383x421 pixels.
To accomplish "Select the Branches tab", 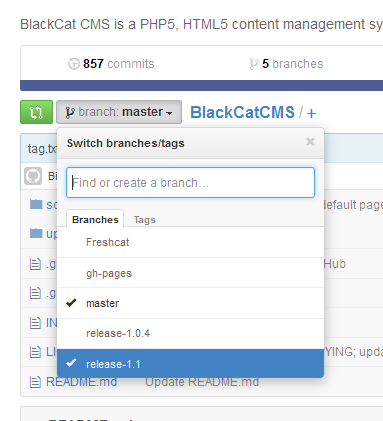I will [95, 220].
